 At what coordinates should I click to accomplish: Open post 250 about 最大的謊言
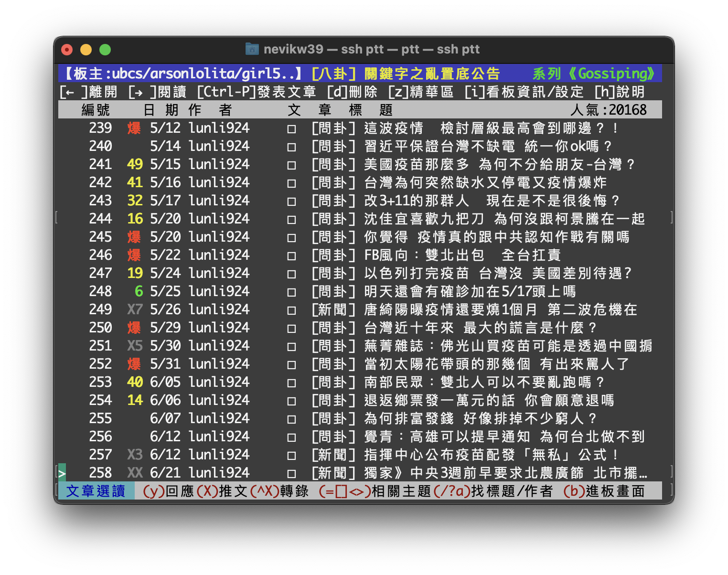(x=360, y=328)
